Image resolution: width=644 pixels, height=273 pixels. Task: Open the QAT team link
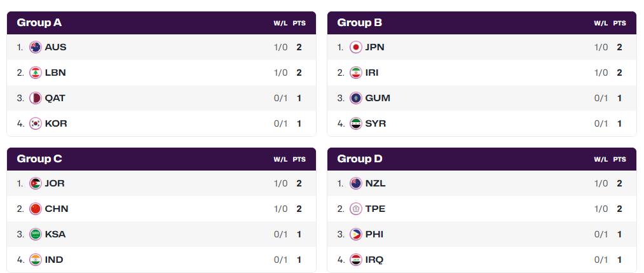(x=55, y=98)
